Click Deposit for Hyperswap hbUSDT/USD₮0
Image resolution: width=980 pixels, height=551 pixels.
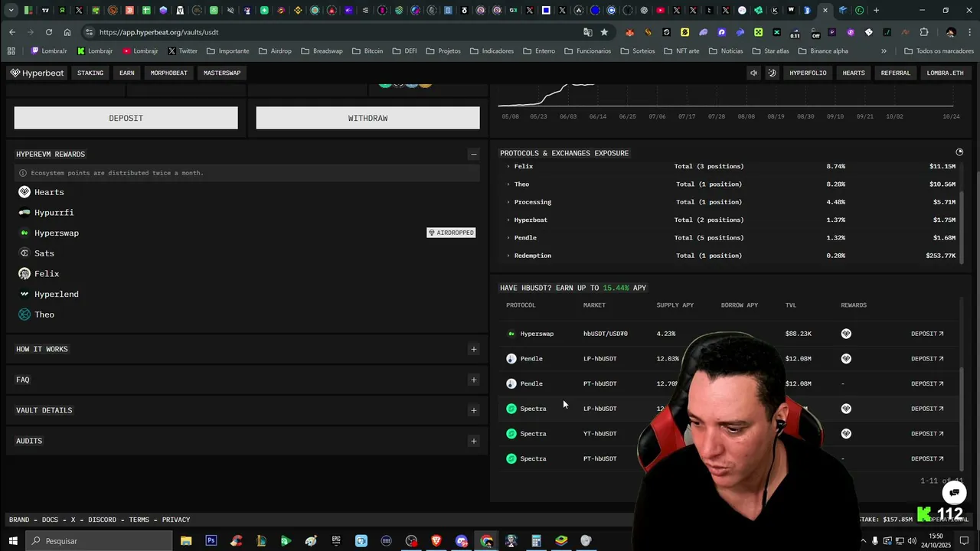pyautogui.click(x=927, y=334)
